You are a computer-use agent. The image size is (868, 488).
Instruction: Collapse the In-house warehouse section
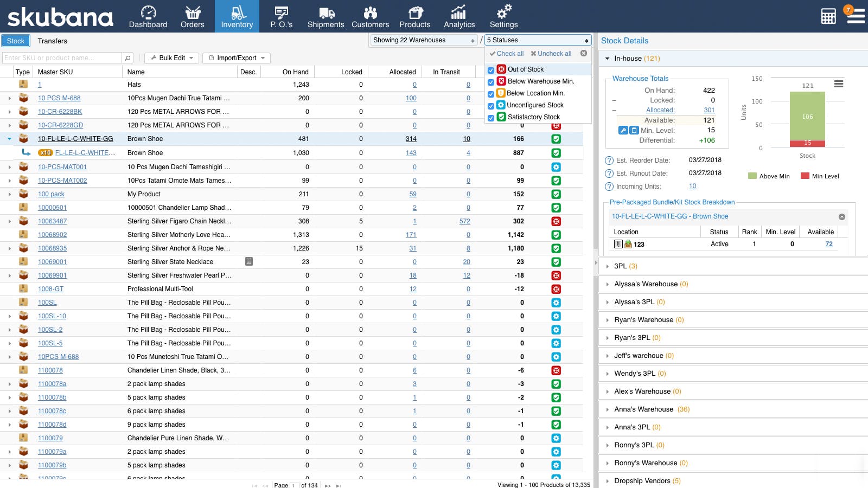[607, 59]
